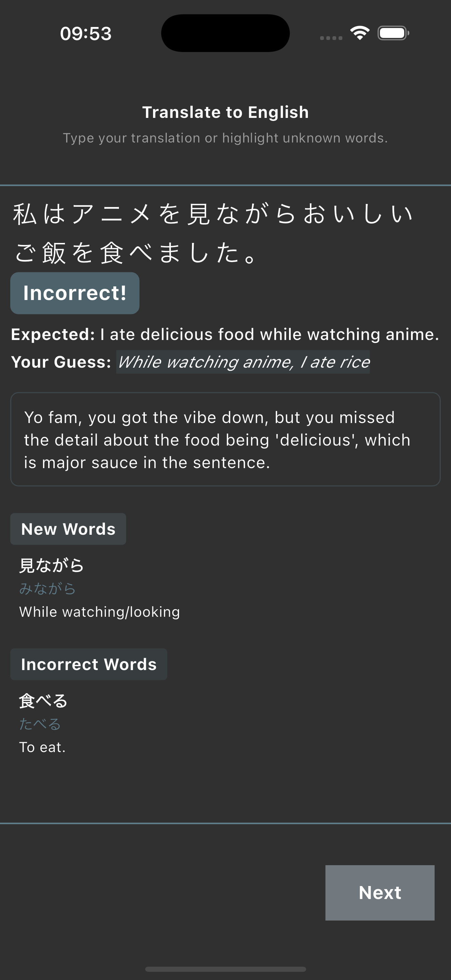Tap the Translate to English heading

225,111
